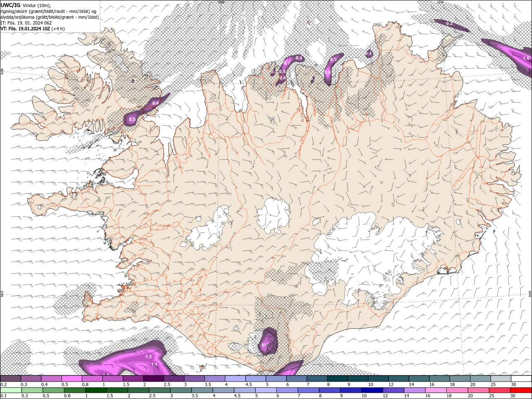Click the medium blue 8 swatch in the lower legend

tap(329, 390)
